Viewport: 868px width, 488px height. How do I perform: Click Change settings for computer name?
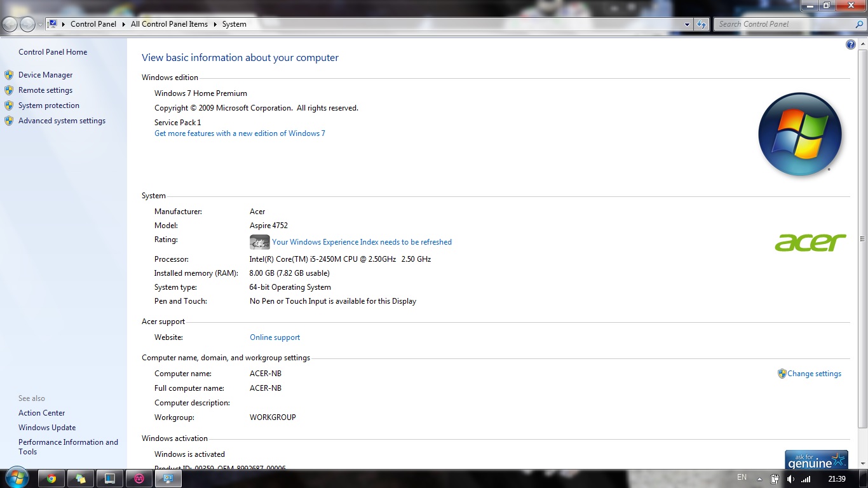(815, 374)
